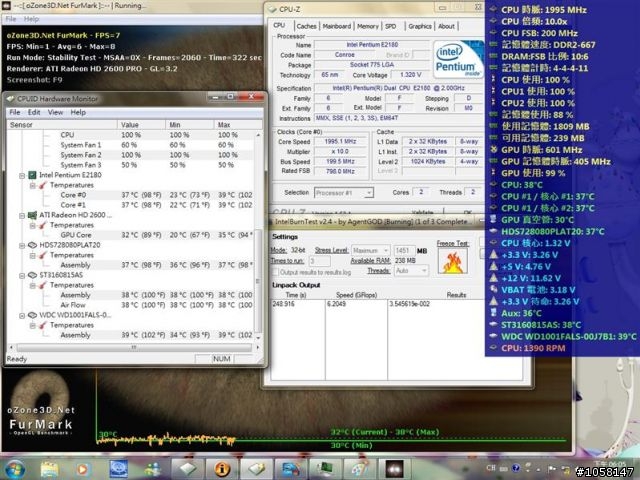This screenshot has height=480, width=640.
Task: Switch to Memory tab in CPU-Z
Action: pos(368,26)
